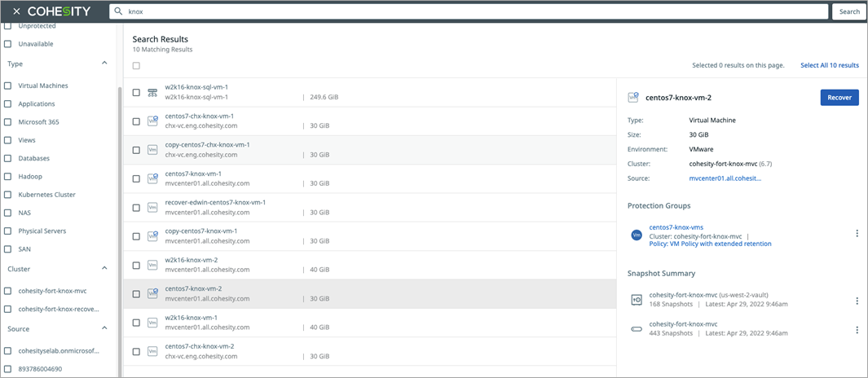Check the Physical Servers filter
The width and height of the screenshot is (868, 378).
point(8,231)
